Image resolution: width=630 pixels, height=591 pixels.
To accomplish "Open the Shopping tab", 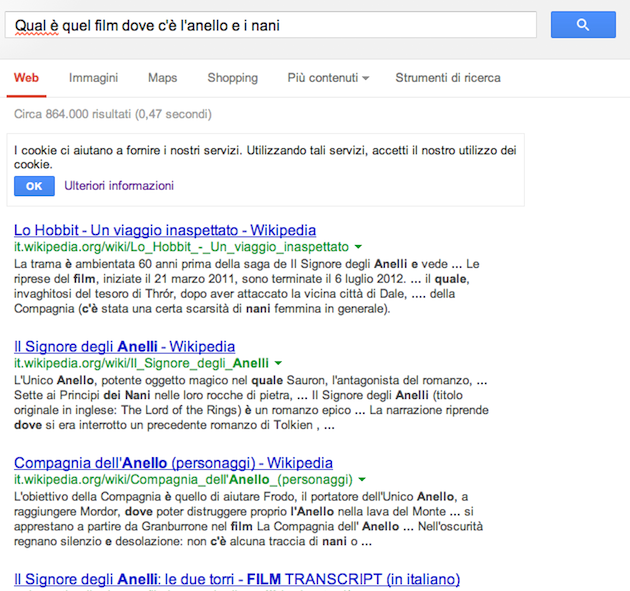I will [232, 78].
